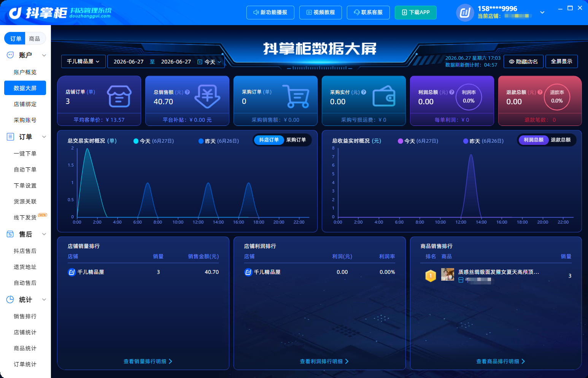Click the 账户 wallet icon in sidebar

pos(10,55)
